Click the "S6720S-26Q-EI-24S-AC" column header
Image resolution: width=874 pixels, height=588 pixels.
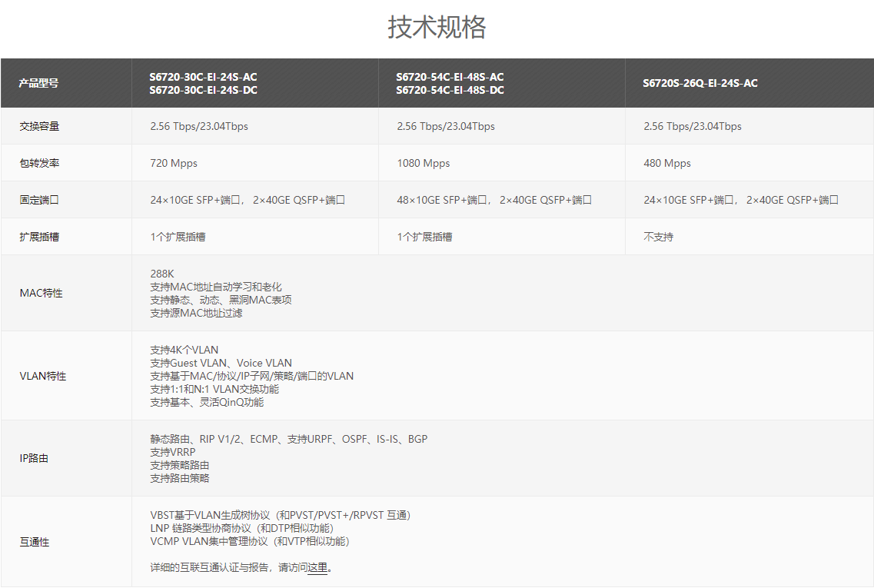pos(700,84)
